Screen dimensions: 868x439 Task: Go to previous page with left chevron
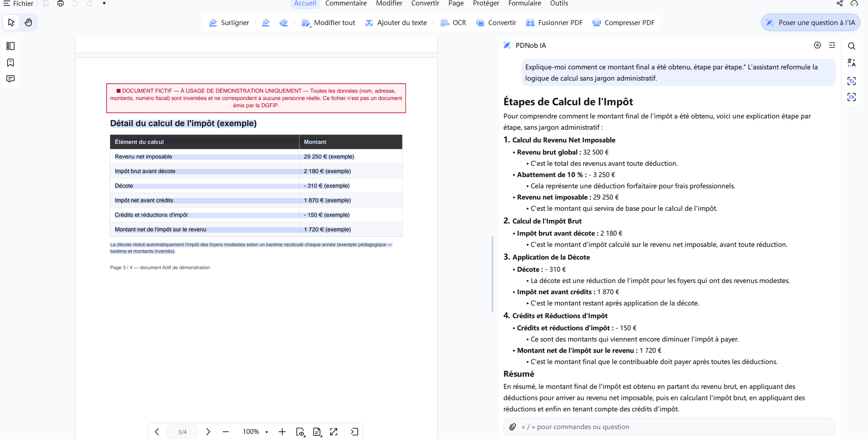(x=157, y=432)
